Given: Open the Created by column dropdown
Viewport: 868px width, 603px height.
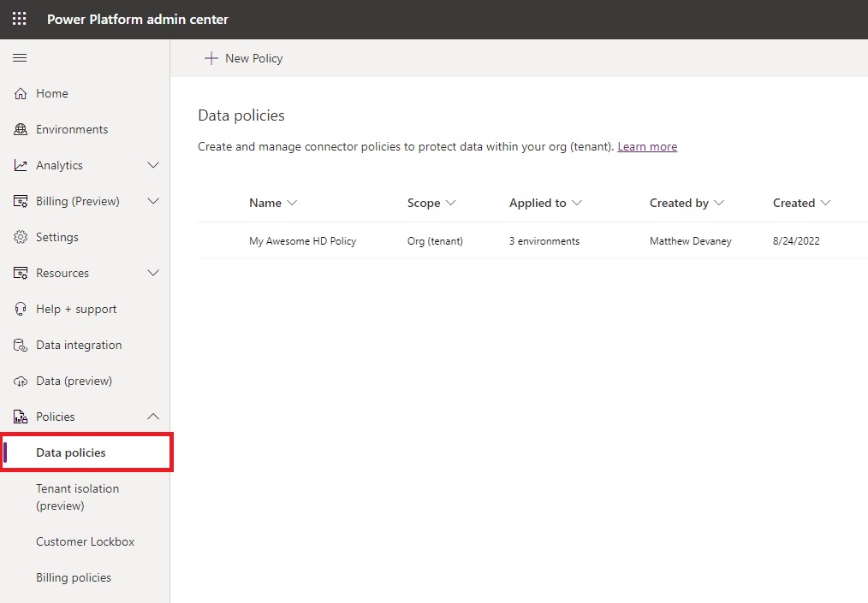Looking at the screenshot, I should coord(719,203).
